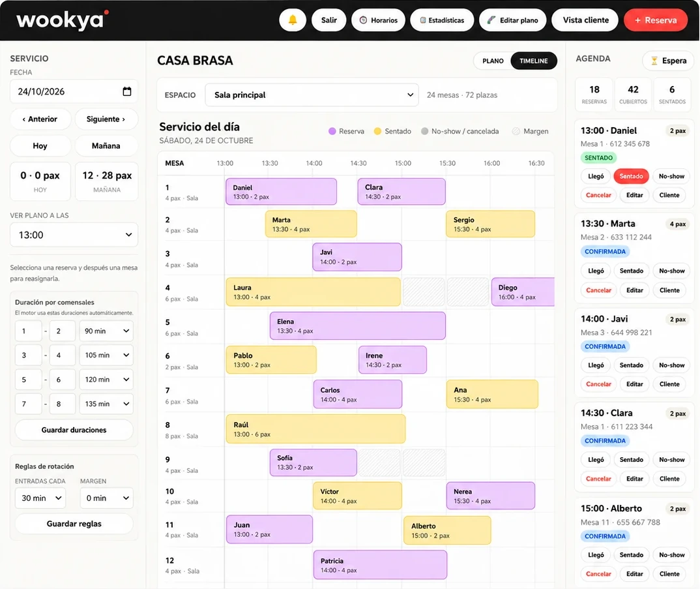Open the 90 min duration dropdown
This screenshot has height=589, width=700.
tap(106, 331)
